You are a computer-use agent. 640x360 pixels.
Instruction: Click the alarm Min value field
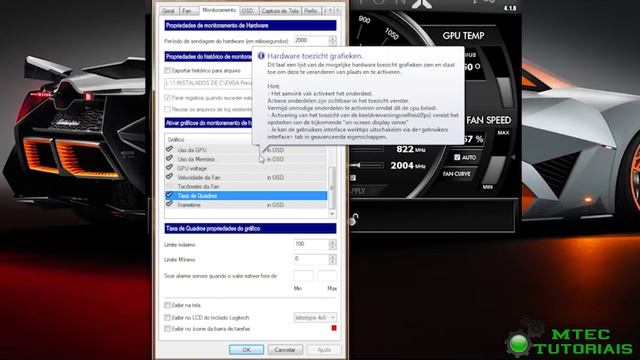pyautogui.click(x=303, y=276)
